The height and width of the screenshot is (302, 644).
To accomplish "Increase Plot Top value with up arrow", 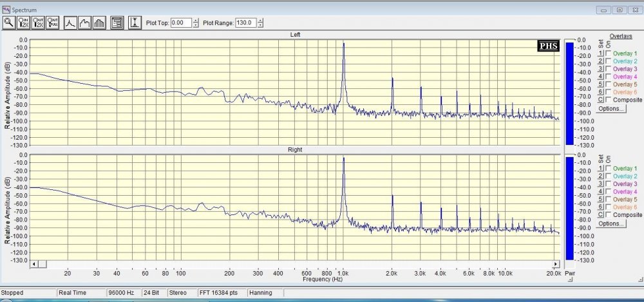I will click(196, 20).
